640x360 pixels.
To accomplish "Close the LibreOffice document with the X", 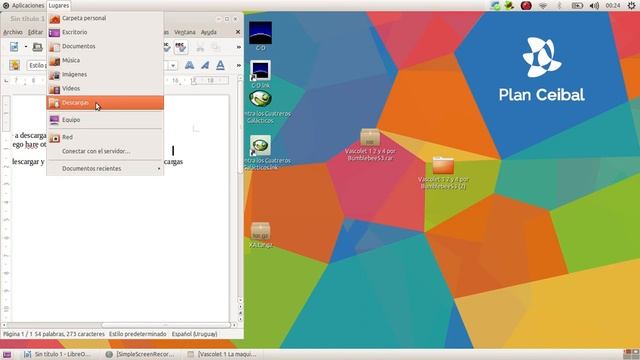I will [x=238, y=32].
